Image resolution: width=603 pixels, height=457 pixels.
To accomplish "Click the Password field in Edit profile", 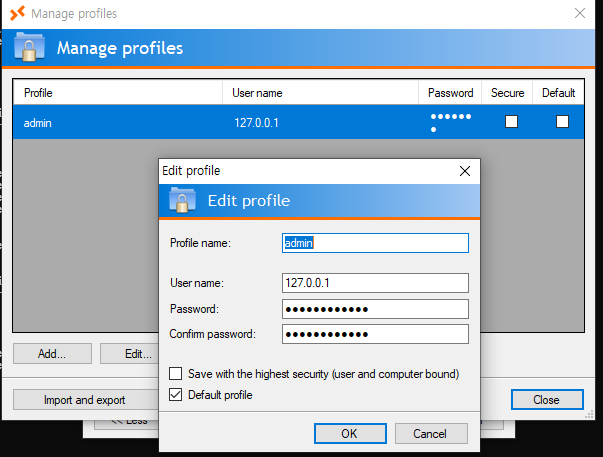I will pyautogui.click(x=375, y=308).
